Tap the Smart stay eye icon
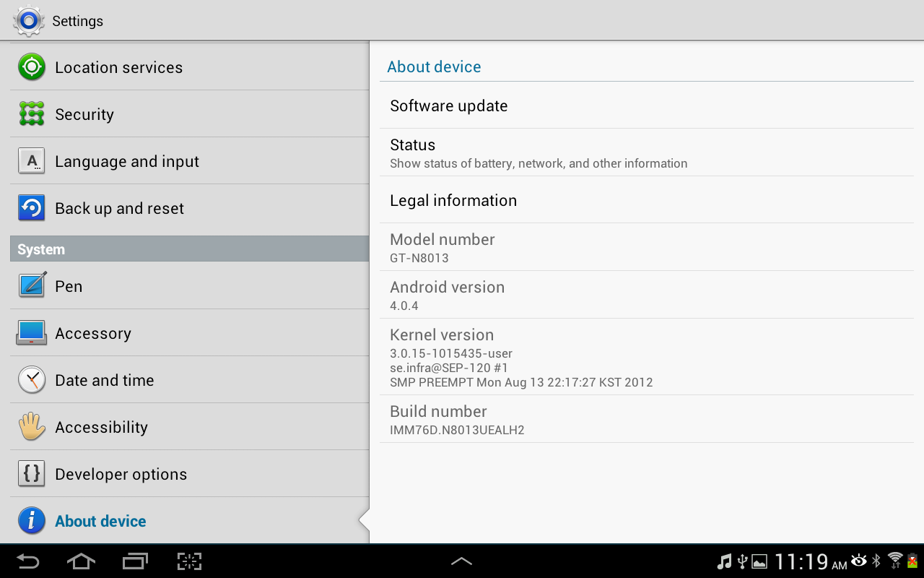Viewport: 924px width, 578px height. (859, 561)
